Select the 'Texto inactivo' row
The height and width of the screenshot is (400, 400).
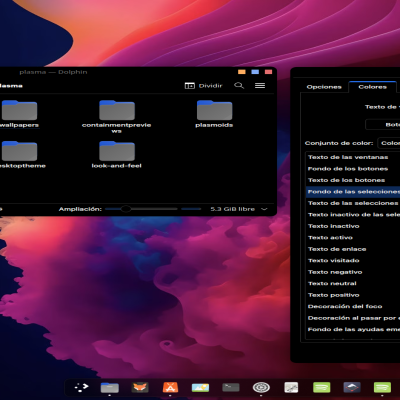(x=353, y=226)
